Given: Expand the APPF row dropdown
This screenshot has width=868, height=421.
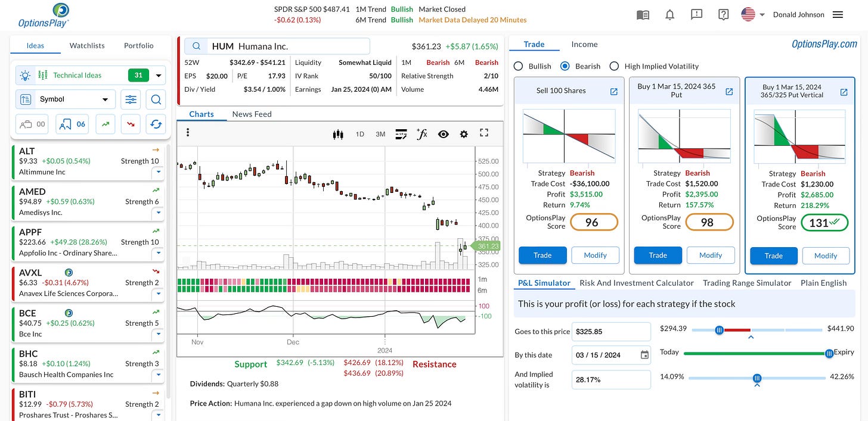Looking at the screenshot, I should click(158, 254).
